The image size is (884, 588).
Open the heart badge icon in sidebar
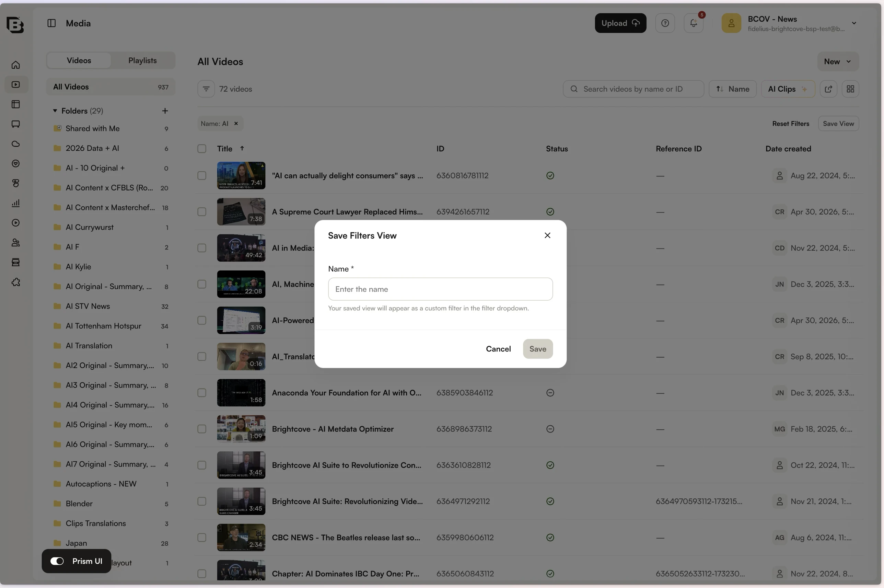(16, 163)
